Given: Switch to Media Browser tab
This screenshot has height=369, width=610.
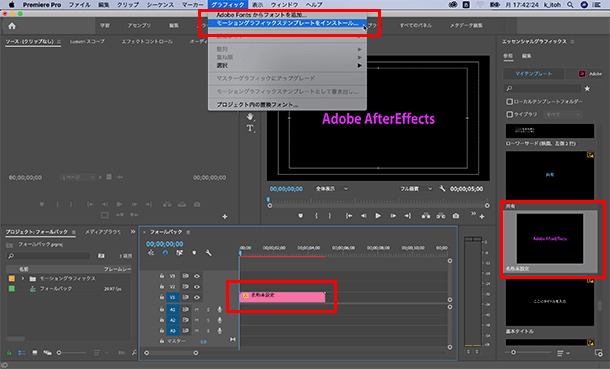Looking at the screenshot, I should pyautogui.click(x=103, y=232).
